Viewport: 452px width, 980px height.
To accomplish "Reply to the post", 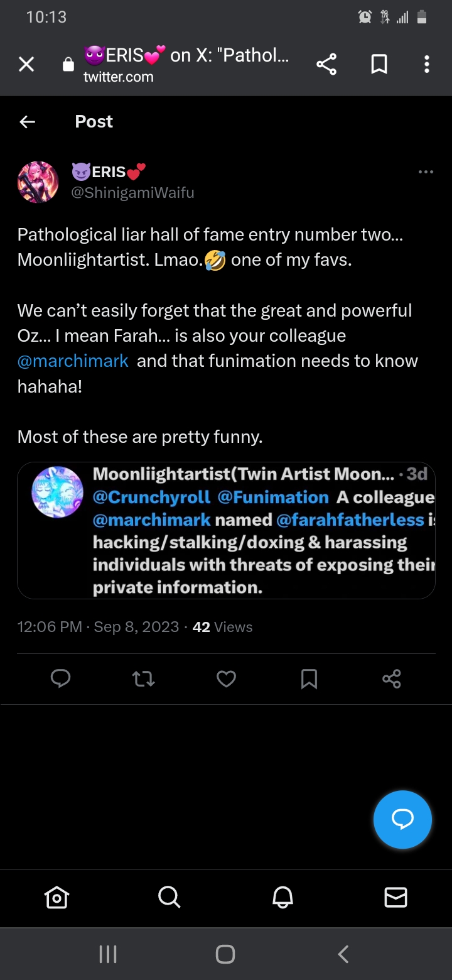I will (61, 678).
